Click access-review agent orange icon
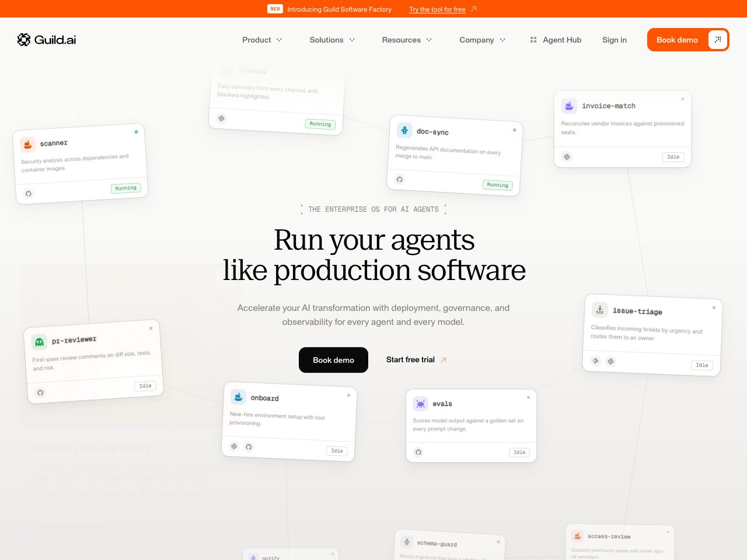The width and height of the screenshot is (747, 560). point(577,535)
